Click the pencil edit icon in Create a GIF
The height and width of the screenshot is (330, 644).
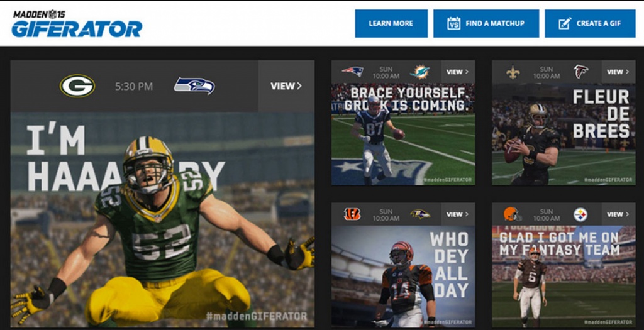click(565, 23)
